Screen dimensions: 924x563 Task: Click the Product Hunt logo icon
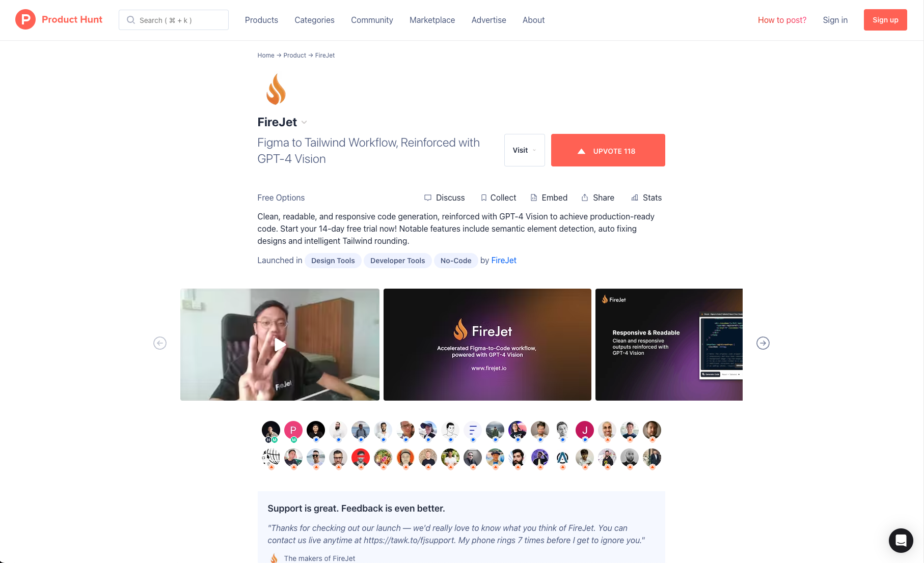[25, 19]
